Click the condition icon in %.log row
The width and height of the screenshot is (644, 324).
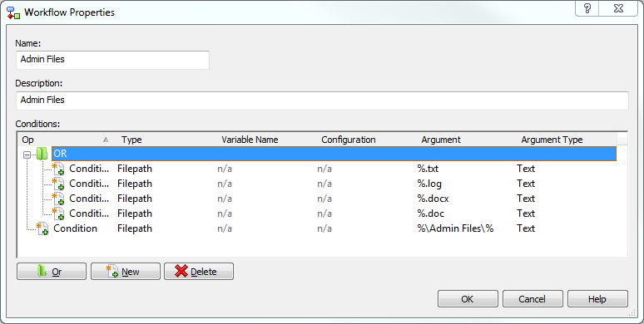click(58, 184)
